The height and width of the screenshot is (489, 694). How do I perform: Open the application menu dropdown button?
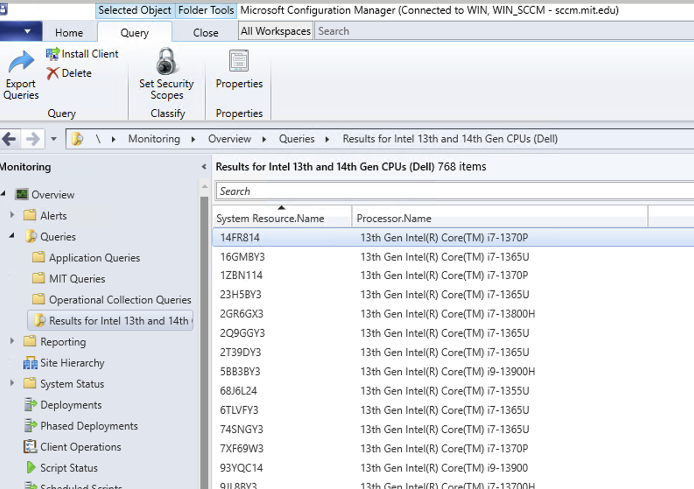tap(21, 31)
